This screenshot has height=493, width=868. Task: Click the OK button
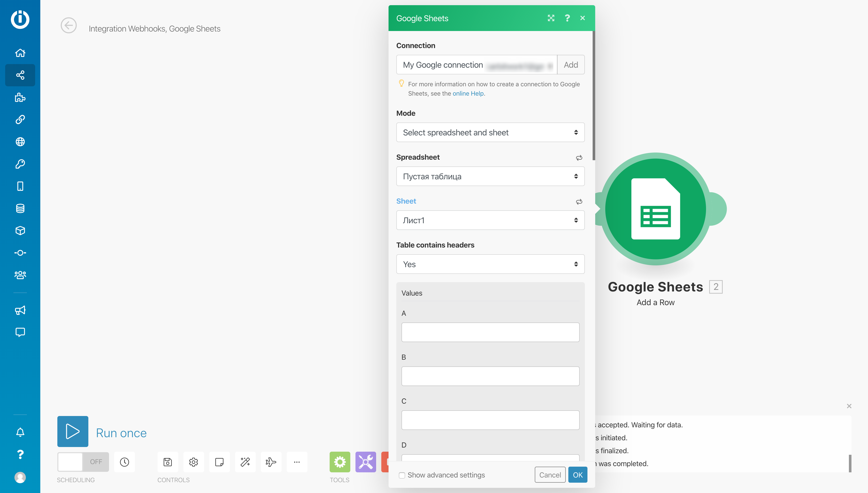[578, 475]
